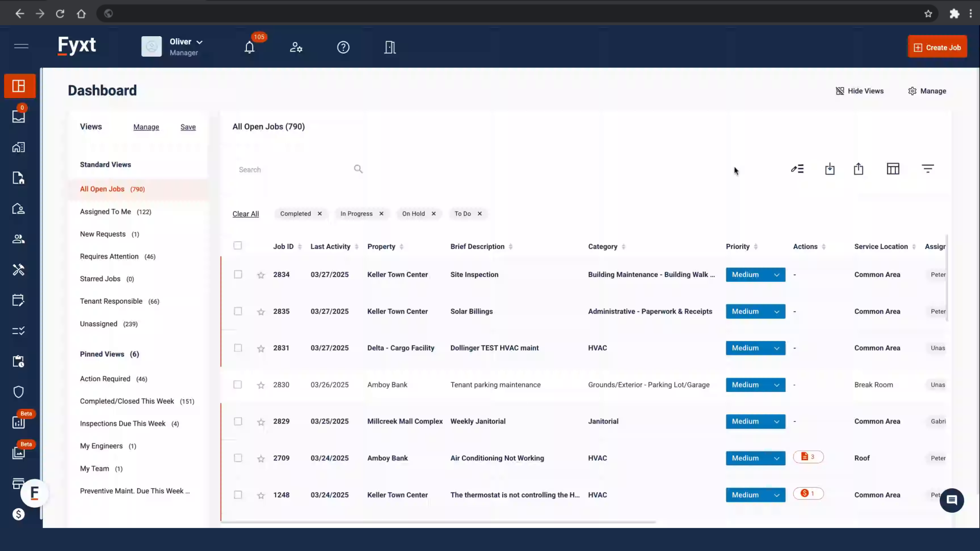Open the filter icon in toolbar
The width and height of the screenshot is (980, 551).
[928, 169]
